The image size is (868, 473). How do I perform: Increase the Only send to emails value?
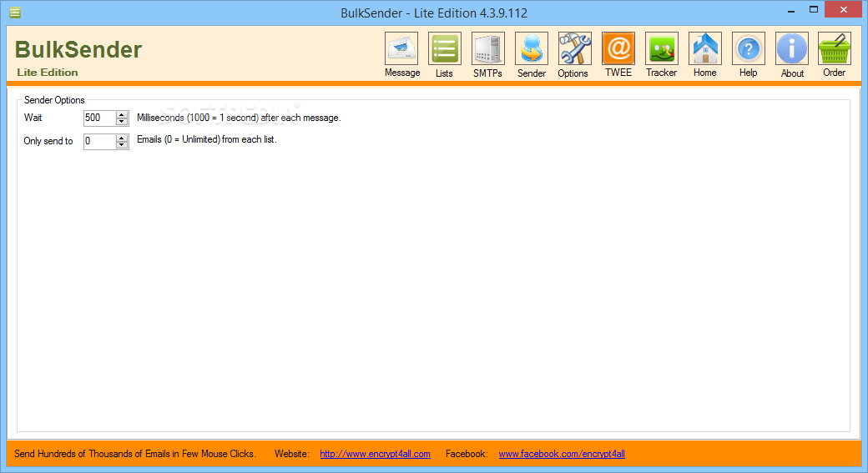pyautogui.click(x=122, y=138)
